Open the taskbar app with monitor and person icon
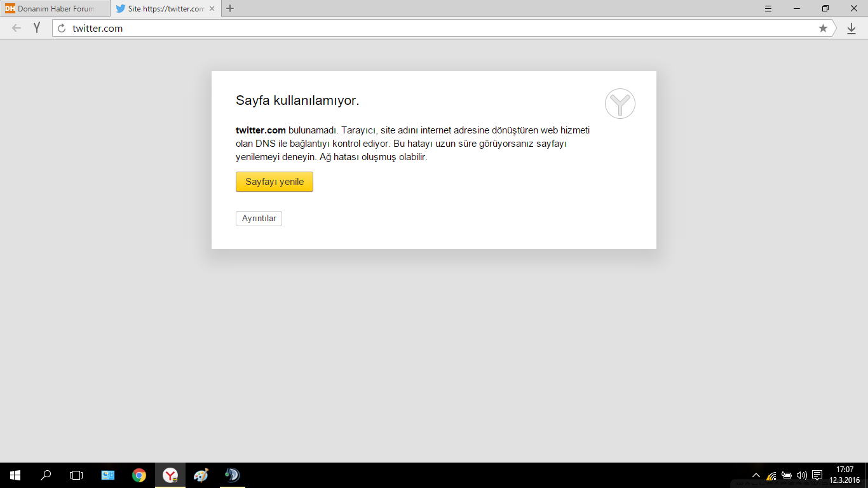The image size is (868, 488). coord(108,475)
